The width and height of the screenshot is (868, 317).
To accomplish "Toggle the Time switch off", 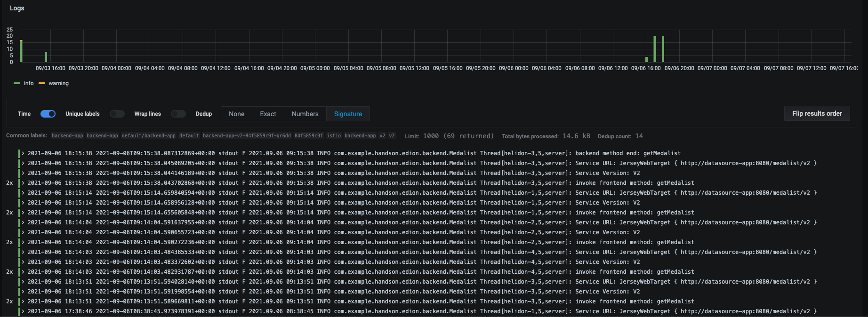I will pos(48,114).
